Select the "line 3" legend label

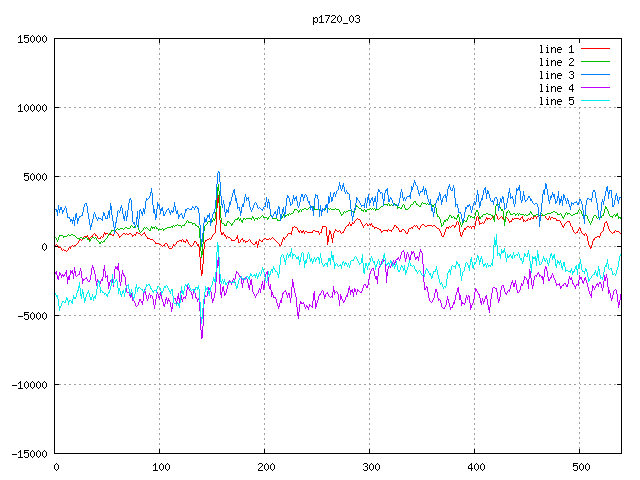click(556, 75)
